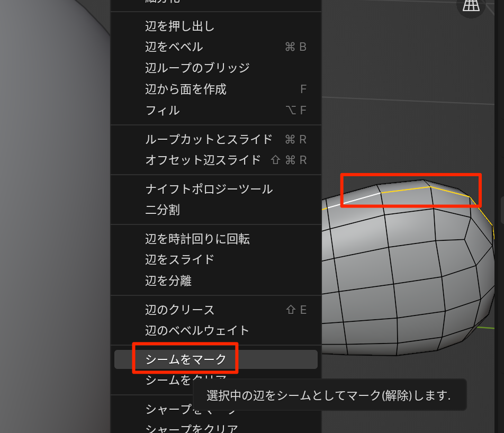Click 辺ループのブリッジ in the edge menu
The width and height of the screenshot is (504, 433).
[x=197, y=68]
